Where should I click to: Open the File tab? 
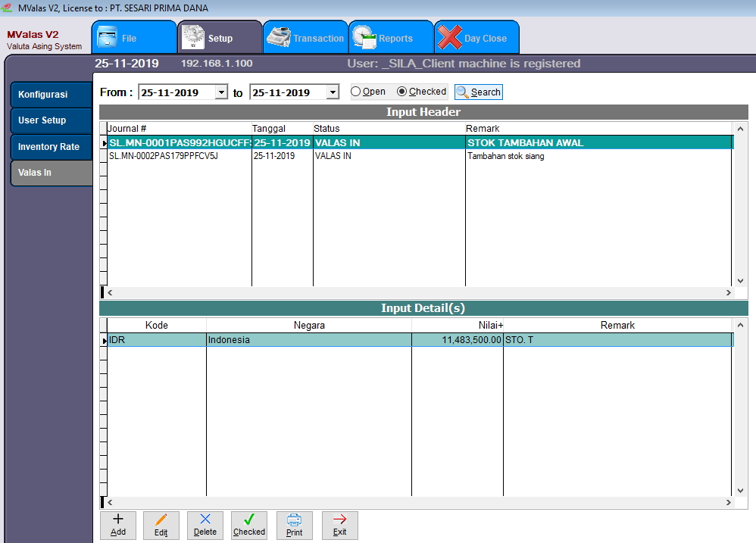tap(133, 38)
